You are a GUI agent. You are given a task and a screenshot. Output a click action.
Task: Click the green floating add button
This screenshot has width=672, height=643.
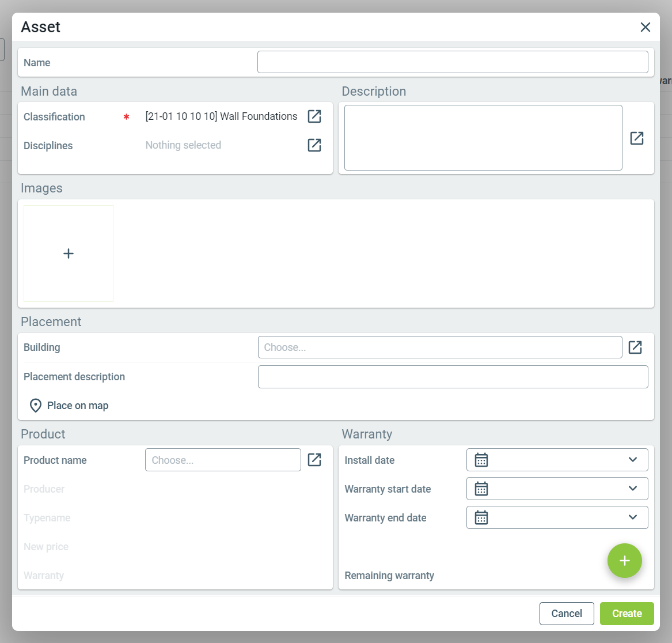[x=625, y=561]
